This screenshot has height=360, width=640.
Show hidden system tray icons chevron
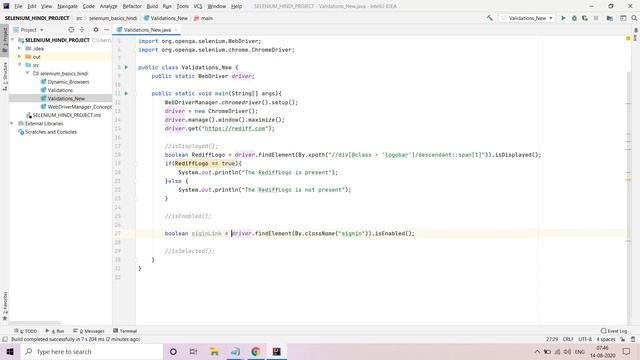point(537,351)
